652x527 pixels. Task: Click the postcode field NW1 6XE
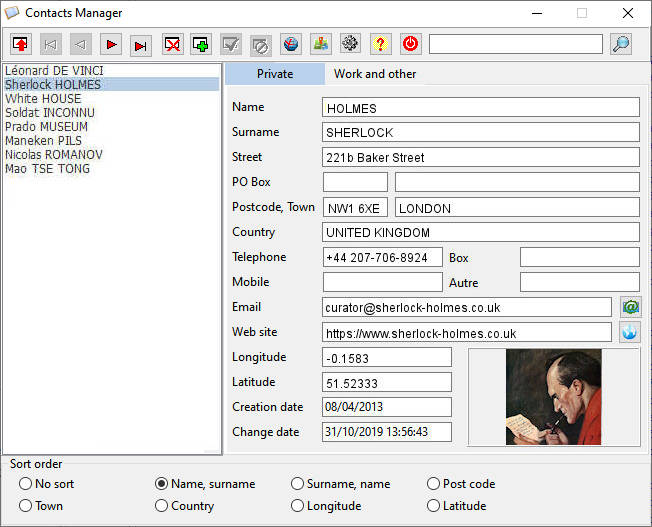pos(356,207)
